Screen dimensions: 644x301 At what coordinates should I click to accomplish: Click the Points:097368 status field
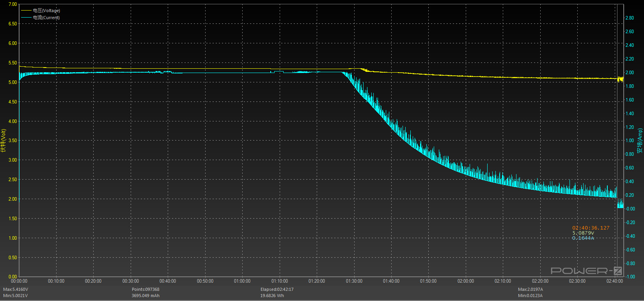click(x=145, y=289)
